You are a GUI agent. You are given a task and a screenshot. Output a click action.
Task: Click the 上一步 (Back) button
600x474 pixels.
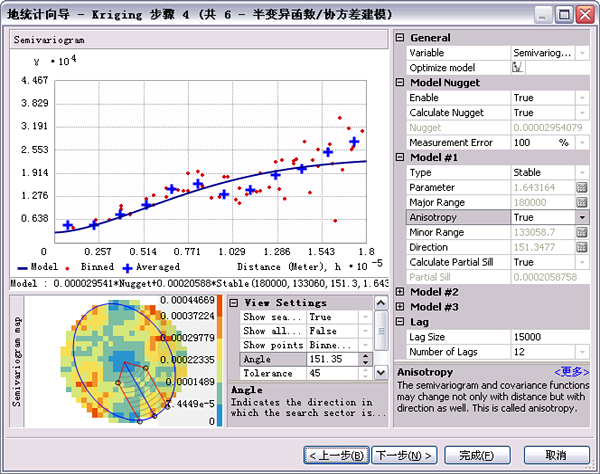[x=336, y=455]
